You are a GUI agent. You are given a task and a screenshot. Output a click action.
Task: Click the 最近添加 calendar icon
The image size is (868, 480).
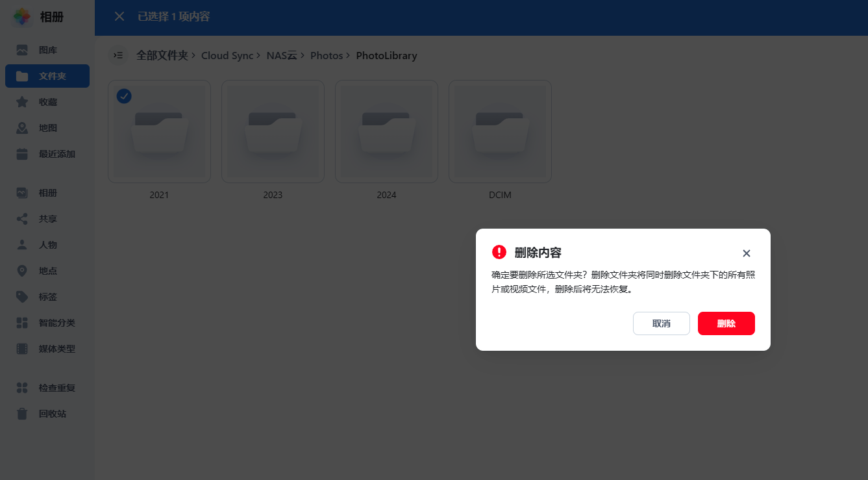click(22, 154)
